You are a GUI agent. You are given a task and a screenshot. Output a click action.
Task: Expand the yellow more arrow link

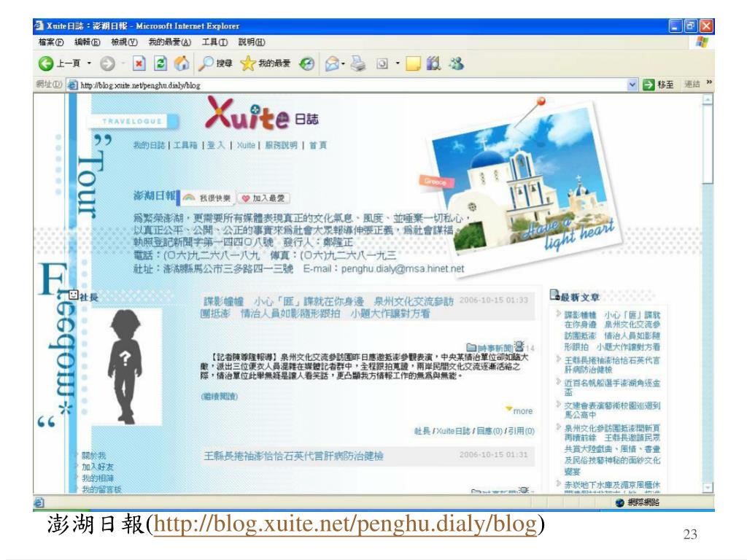point(519,411)
